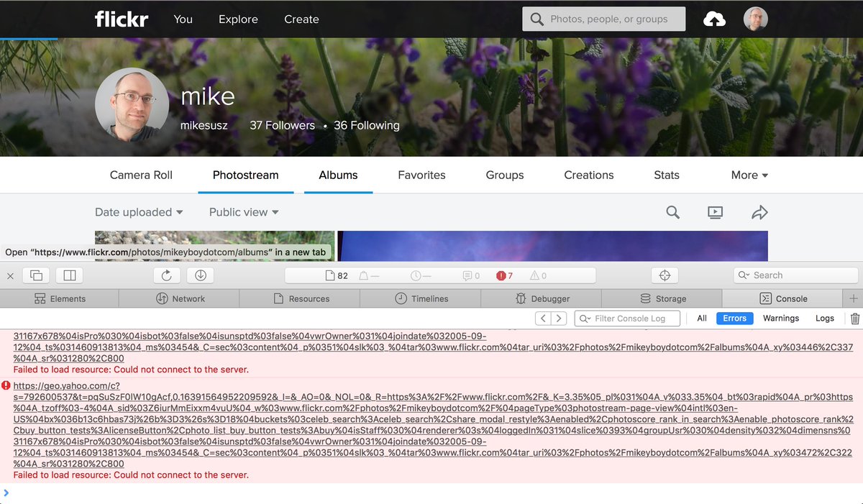This screenshot has height=504, width=863.
Task: Click the upload cloud icon
Action: tap(714, 19)
